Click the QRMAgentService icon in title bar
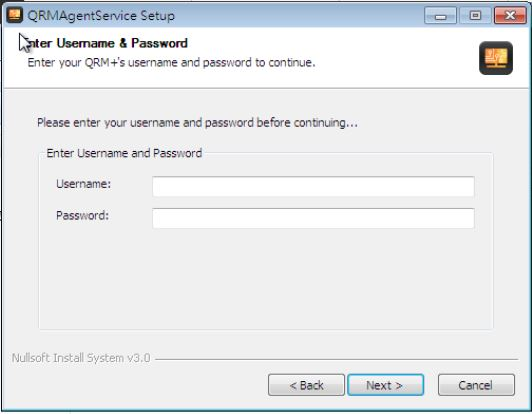The width and height of the screenshot is (532, 414). 14,15
